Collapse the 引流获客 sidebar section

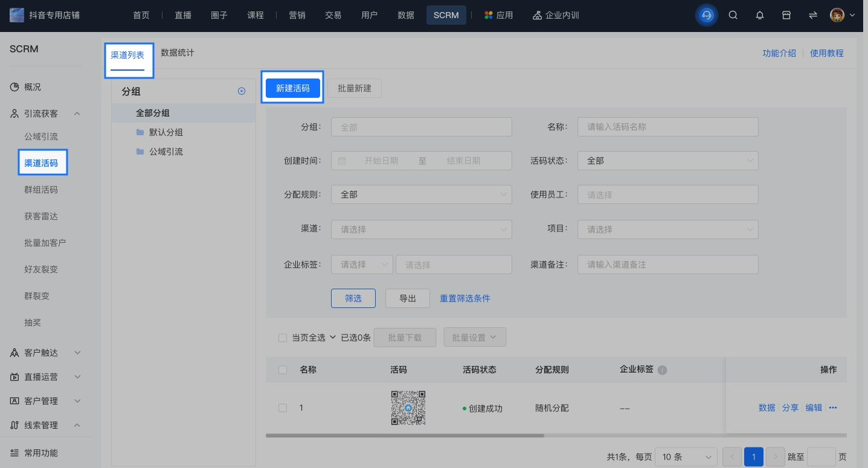(x=77, y=114)
